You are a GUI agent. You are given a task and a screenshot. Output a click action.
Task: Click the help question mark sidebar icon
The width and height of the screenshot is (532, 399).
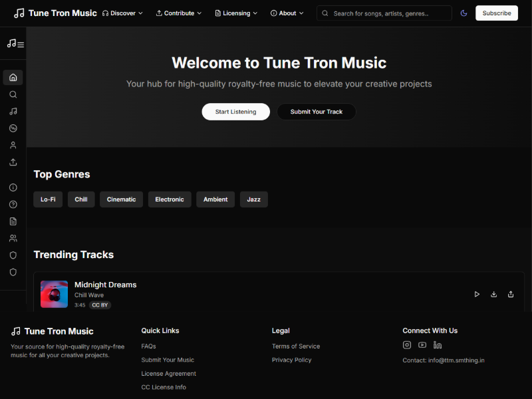point(13,204)
